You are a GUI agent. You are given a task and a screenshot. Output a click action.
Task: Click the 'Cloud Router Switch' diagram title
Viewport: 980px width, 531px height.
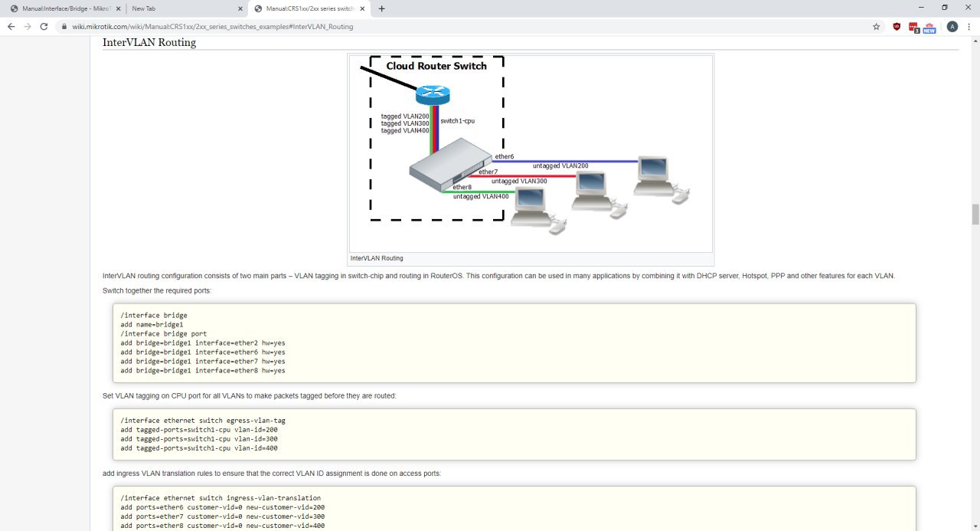(x=436, y=66)
